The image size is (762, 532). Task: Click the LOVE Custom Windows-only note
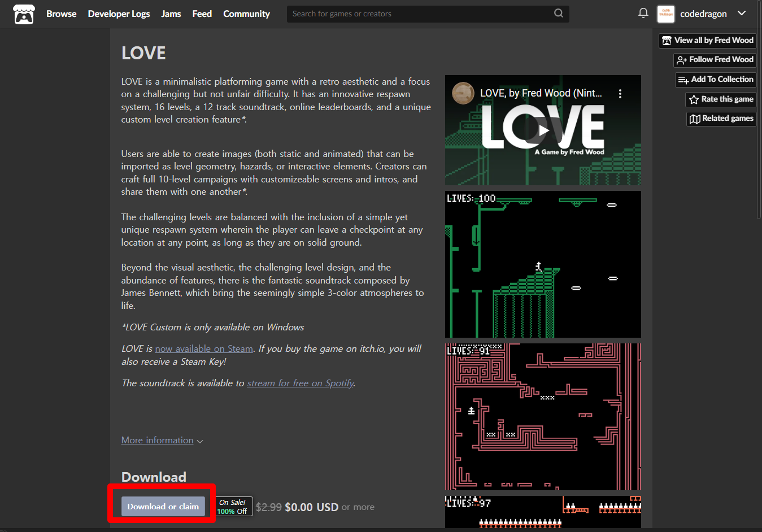[213, 328]
